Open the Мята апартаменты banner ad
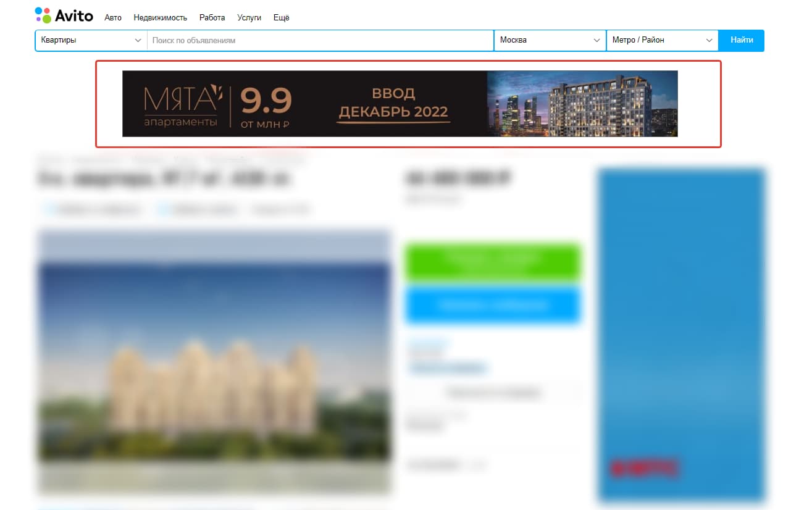This screenshot has height=510, width=812. [x=400, y=104]
